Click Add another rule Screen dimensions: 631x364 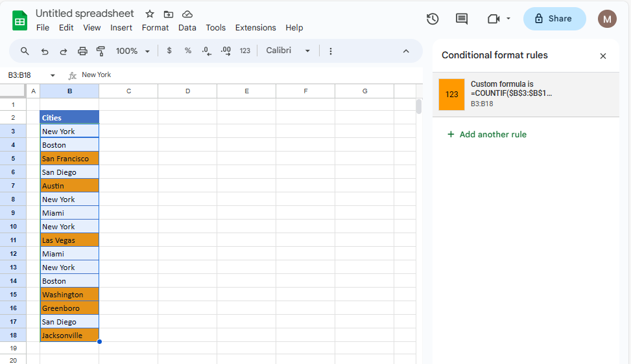click(x=486, y=135)
